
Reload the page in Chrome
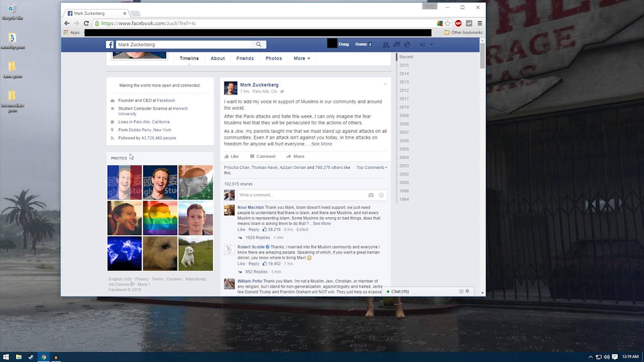[x=87, y=23]
